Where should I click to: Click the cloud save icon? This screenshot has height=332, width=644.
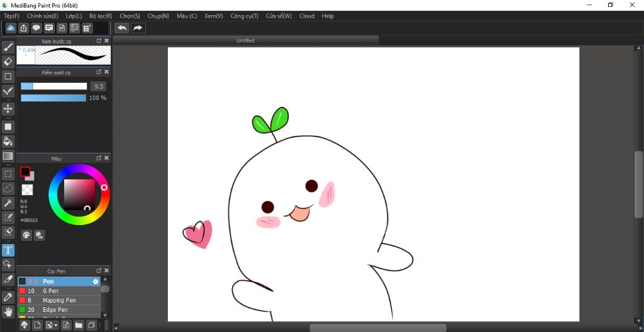click(x=11, y=28)
